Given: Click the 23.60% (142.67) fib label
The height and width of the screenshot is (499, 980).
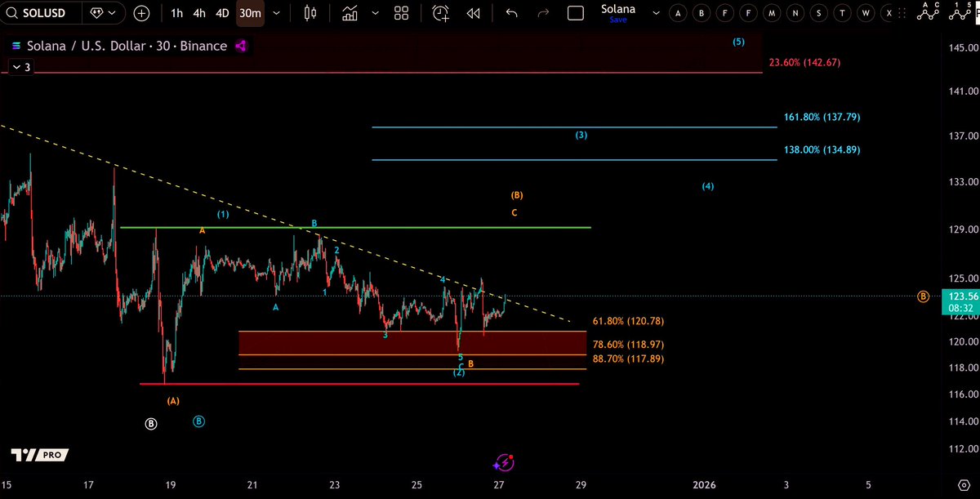Looking at the screenshot, I should tap(804, 63).
